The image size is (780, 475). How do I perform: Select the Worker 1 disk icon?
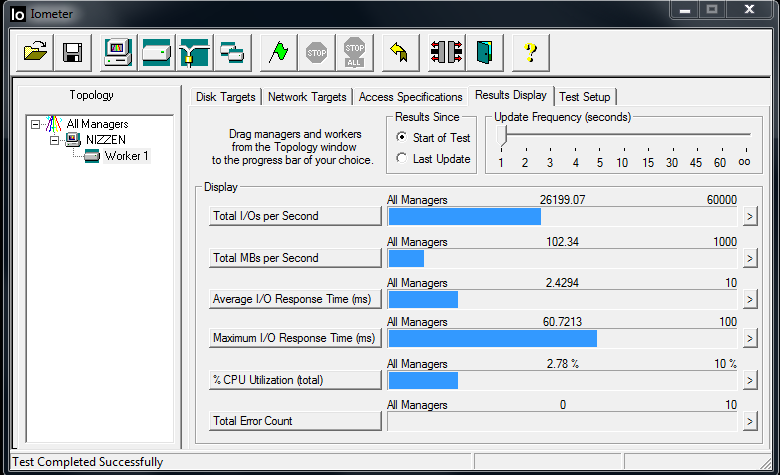coord(92,156)
